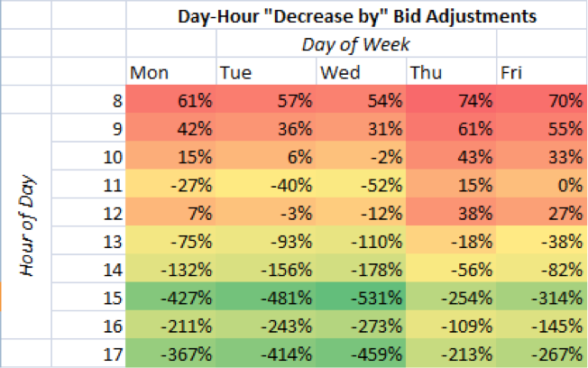Screen dimensions: 588x368
Task: Select the "Day-Hour Decrease by Bid Adjustments" title cell
Action: (x=356, y=15)
